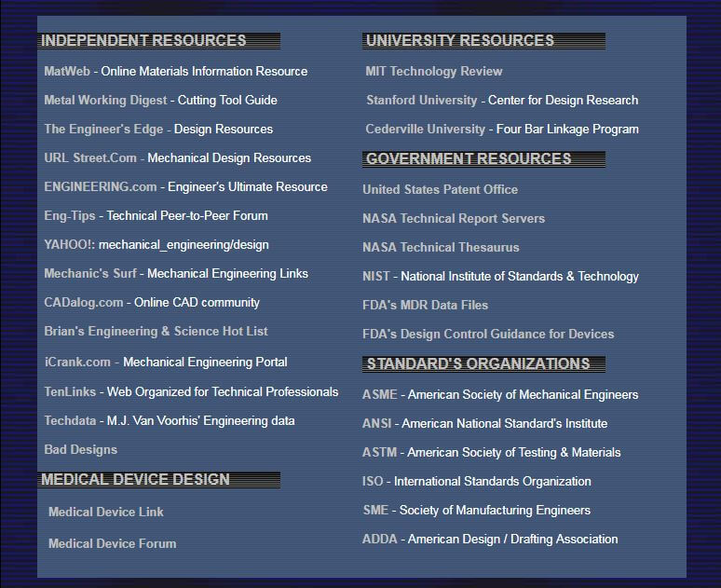Click 'Mechanical Engineering Links' text
Viewport: 721px width, 588px height.
tap(228, 274)
